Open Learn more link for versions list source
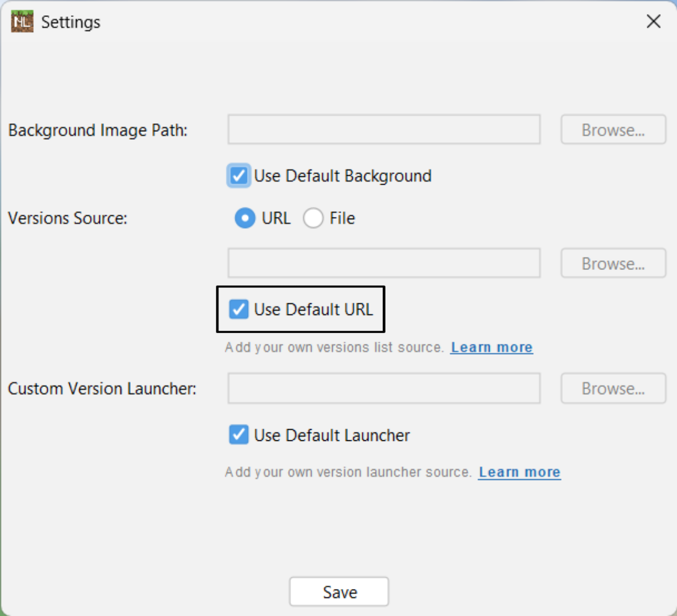 (x=491, y=347)
